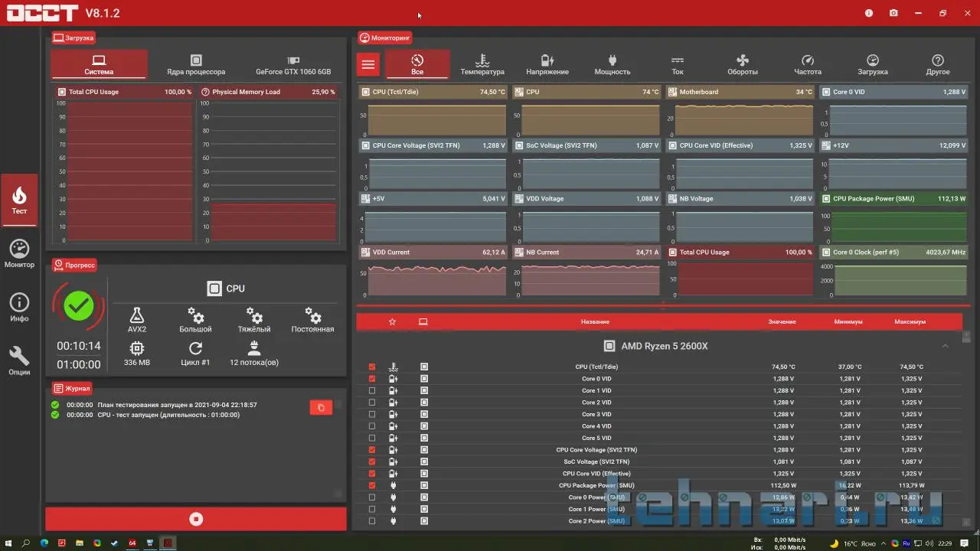Filter monitoring by Напряжение
Viewport: 980px width, 551px height.
[547, 64]
